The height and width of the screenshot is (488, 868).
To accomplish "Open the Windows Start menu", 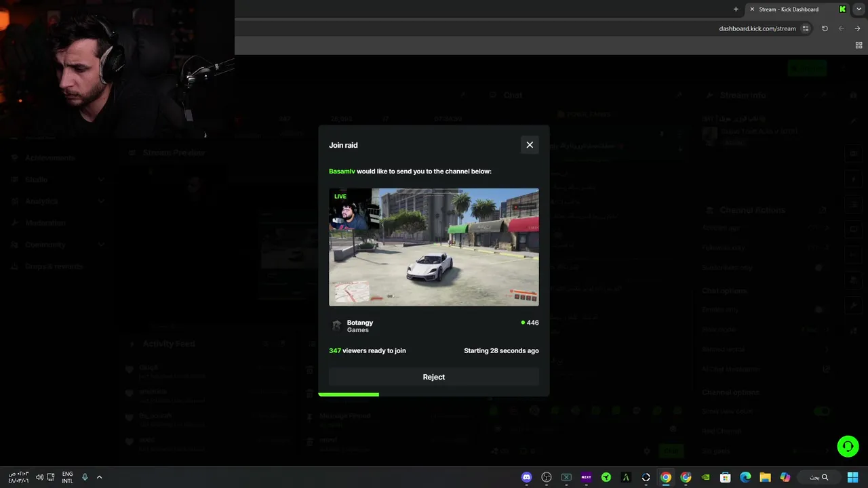I will click(x=852, y=477).
